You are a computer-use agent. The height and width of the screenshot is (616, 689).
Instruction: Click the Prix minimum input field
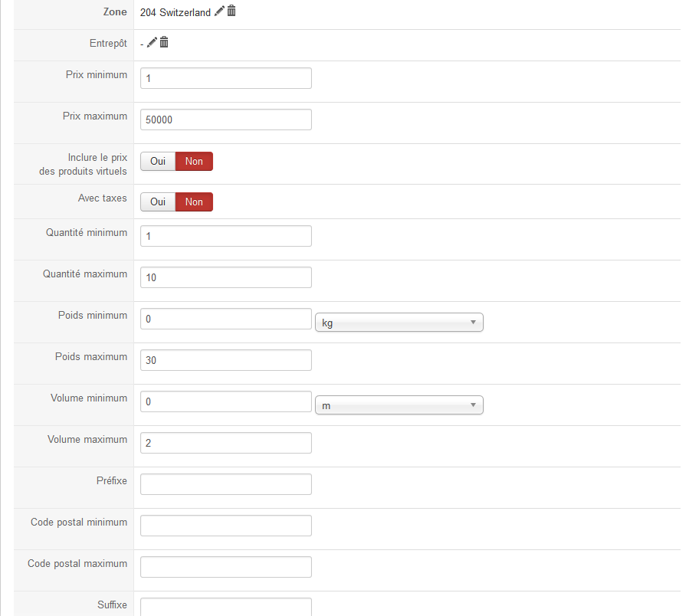coord(226,78)
